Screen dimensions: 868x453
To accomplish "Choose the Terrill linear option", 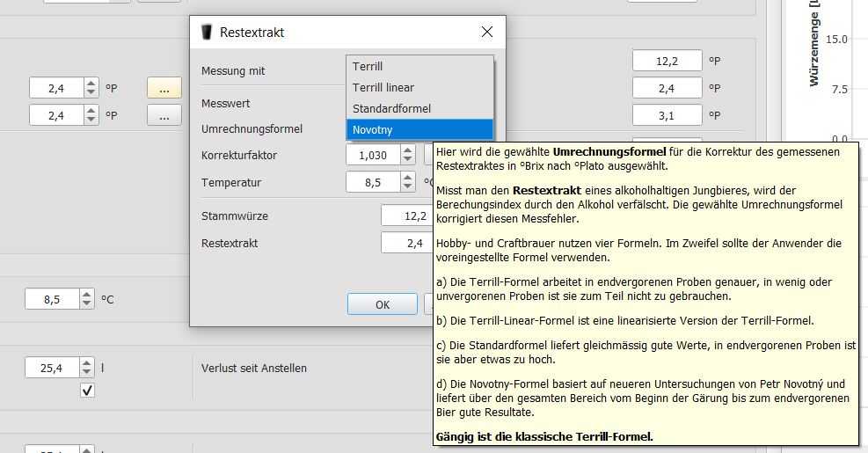I will coord(419,87).
